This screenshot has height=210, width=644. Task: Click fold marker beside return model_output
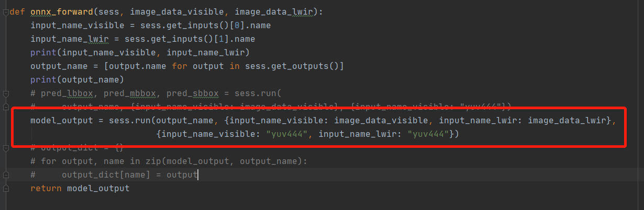point(5,189)
